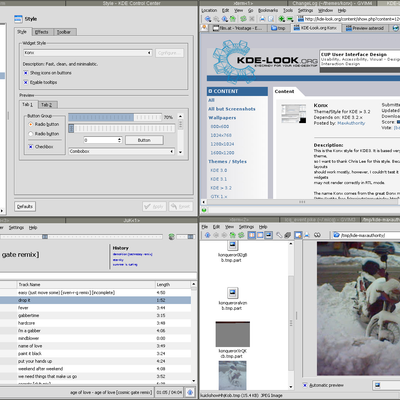Click preview progress bar showing 70%
The image size is (400, 400).
[x=115, y=117]
